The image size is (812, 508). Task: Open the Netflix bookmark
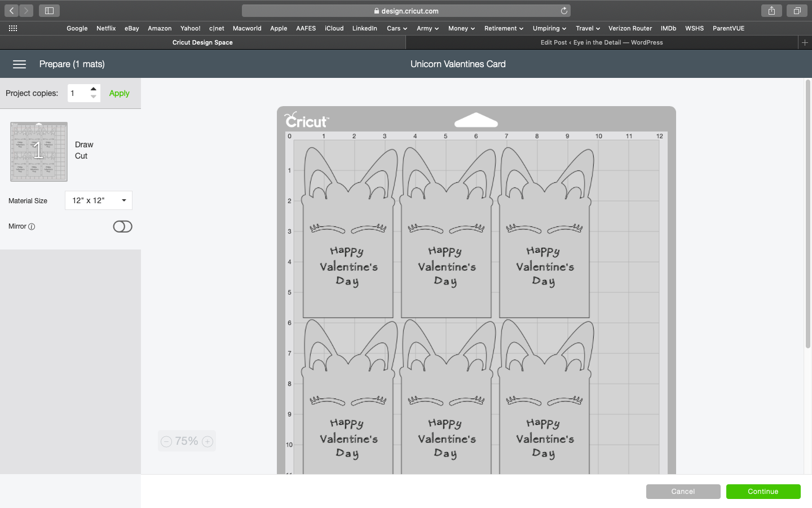coord(106,28)
